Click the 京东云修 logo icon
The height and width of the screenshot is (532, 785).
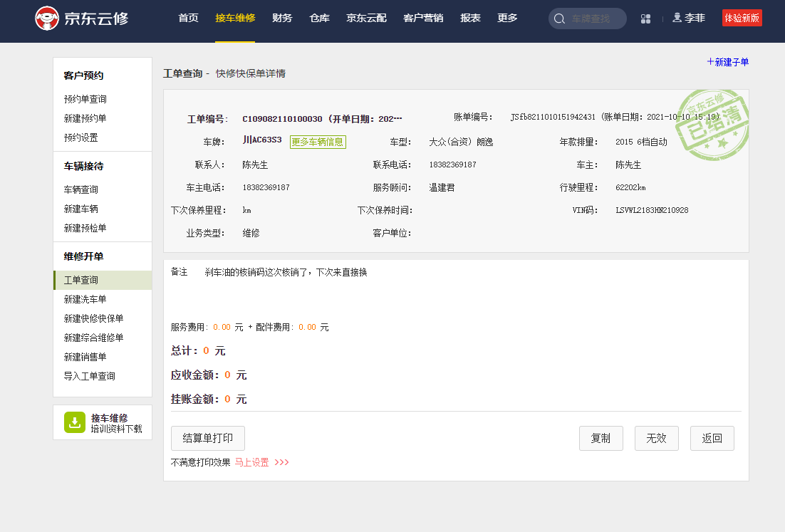click(x=47, y=19)
